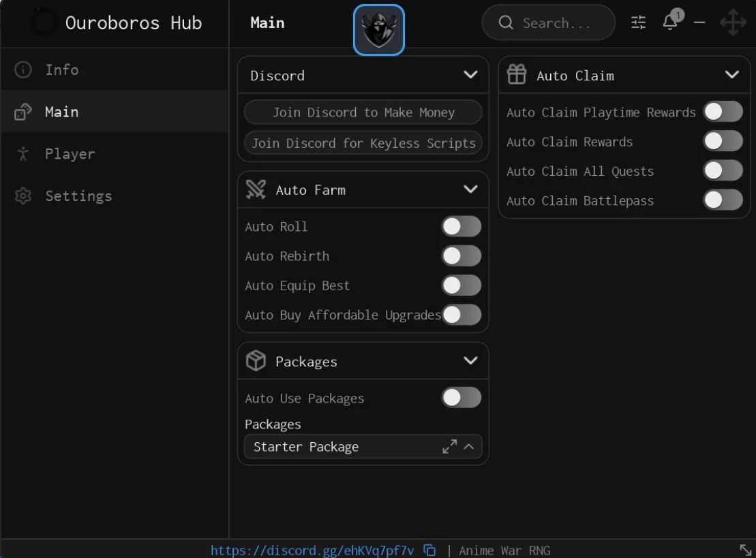The height and width of the screenshot is (558, 756).
Task: Toggle Auto Use Packages on
Action: tap(462, 398)
